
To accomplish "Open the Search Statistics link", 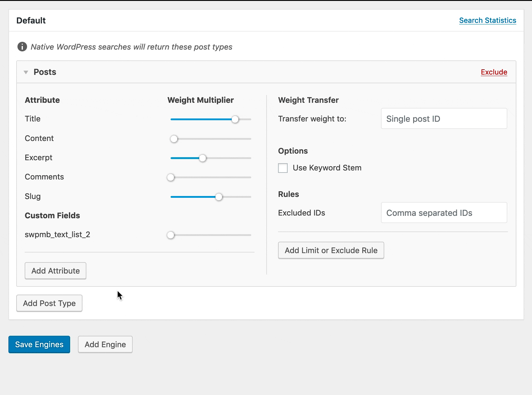I will [487, 20].
